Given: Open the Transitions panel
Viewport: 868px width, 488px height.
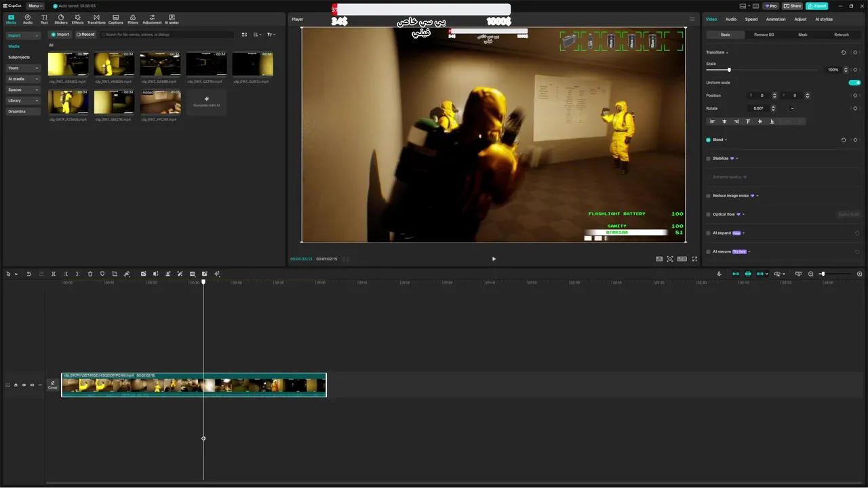Looking at the screenshot, I should coord(96,19).
